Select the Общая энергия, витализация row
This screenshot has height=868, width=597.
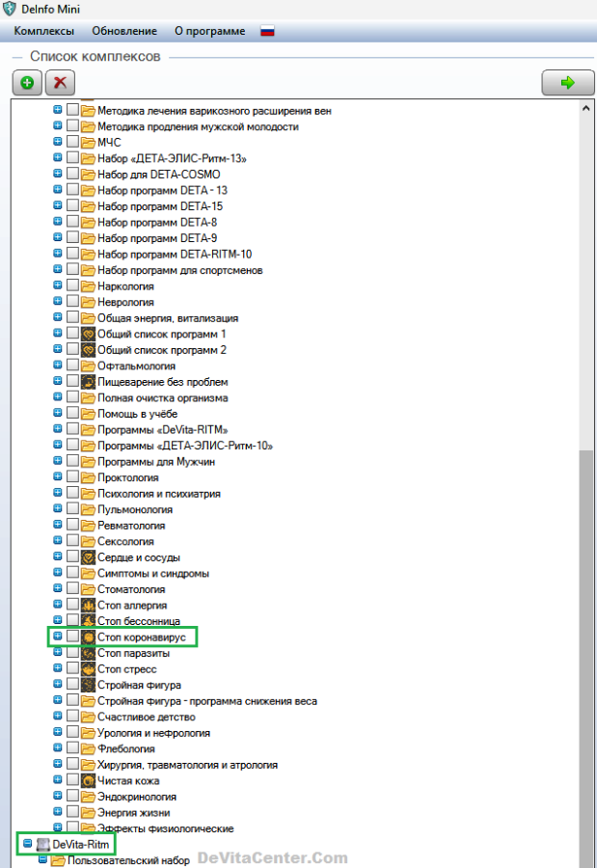click(168, 319)
